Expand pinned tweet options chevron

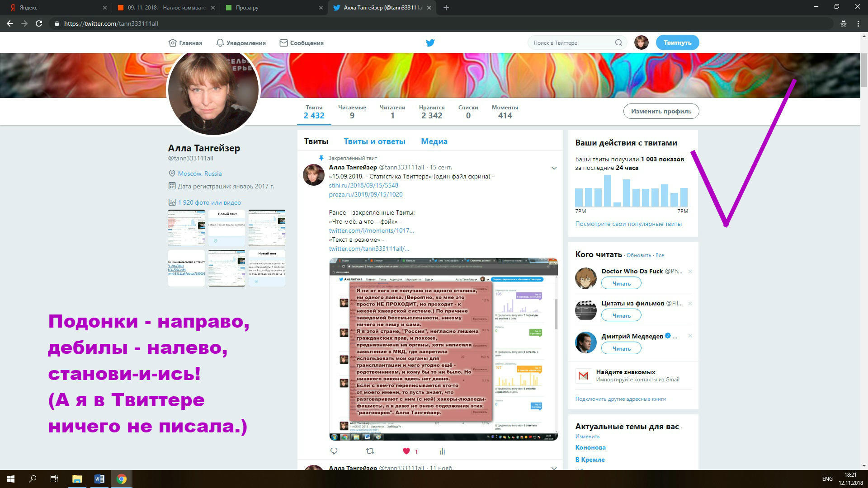(554, 168)
